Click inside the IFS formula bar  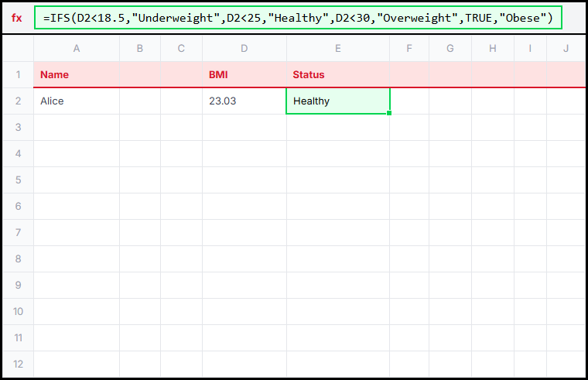point(299,18)
